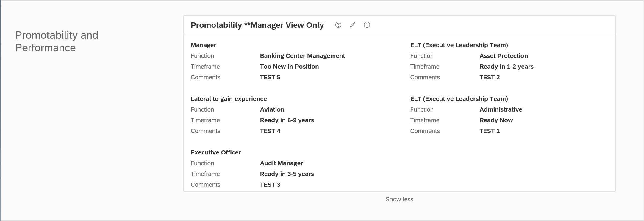
Task: Click ELT heading above Administrative
Action: (459, 99)
